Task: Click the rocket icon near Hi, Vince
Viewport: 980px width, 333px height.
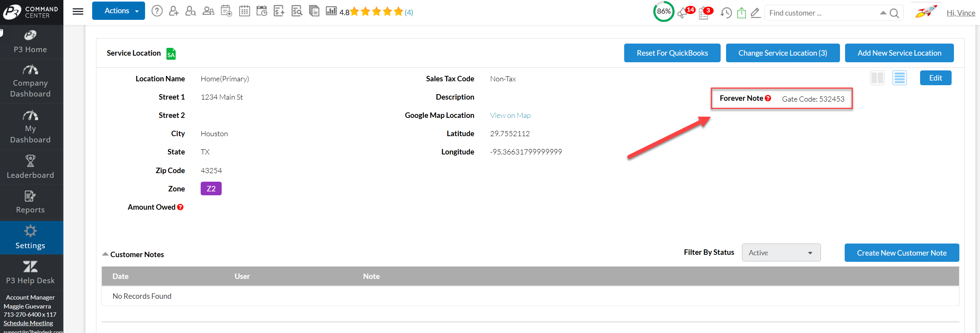Action: point(926,12)
